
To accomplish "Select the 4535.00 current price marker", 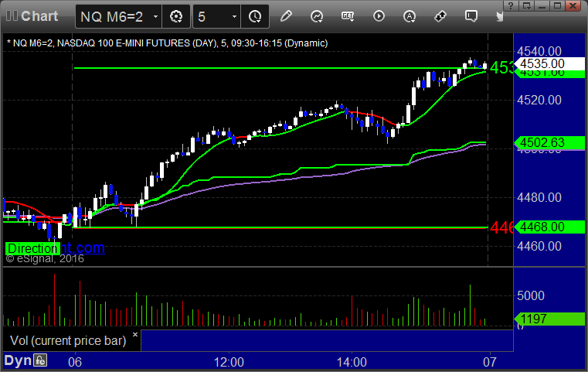I will coord(550,63).
